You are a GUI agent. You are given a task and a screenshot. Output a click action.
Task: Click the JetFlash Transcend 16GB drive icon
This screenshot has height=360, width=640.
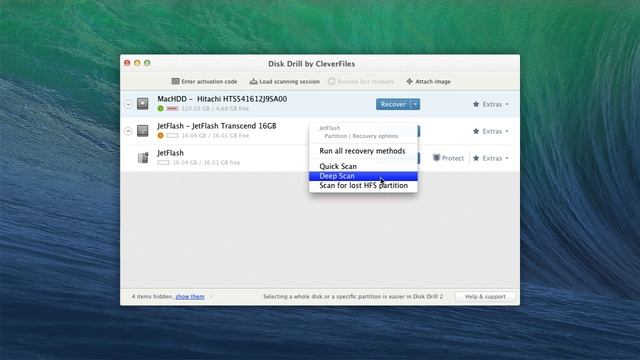pos(142,131)
